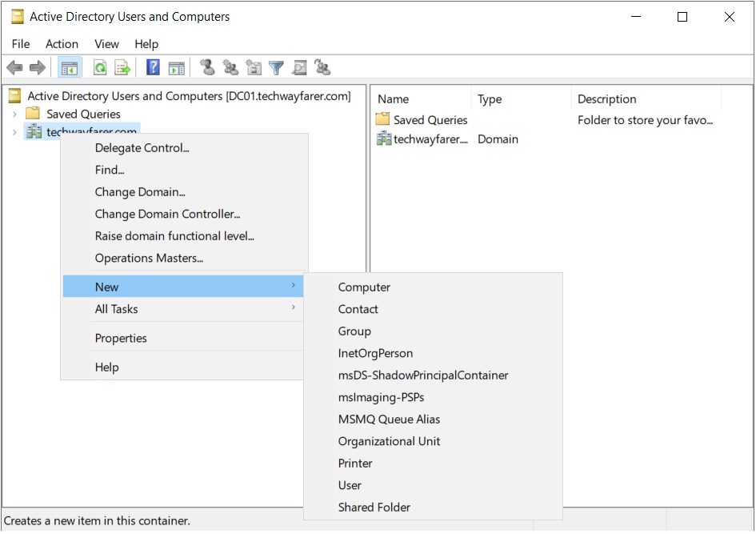Open Help via the blue question mark icon
Screen dimensions: 756x534
[153, 67]
